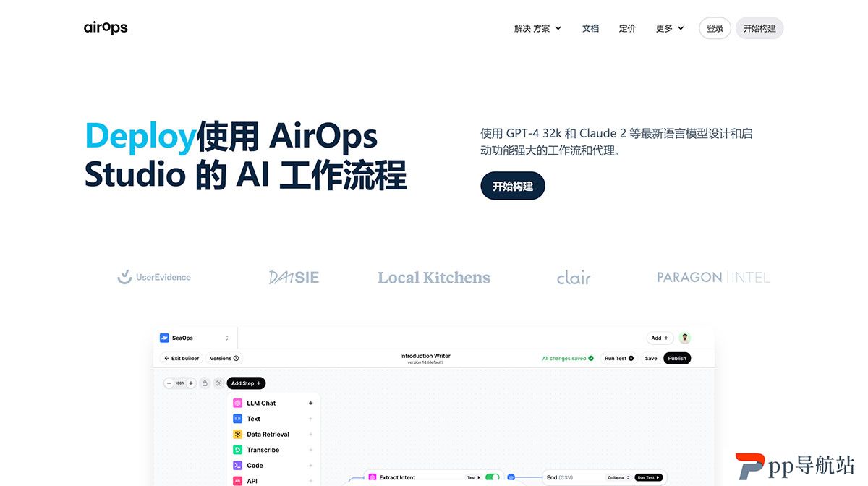This screenshot has width=868, height=486.
Task: Click the 登录 login button
Action: click(x=715, y=28)
